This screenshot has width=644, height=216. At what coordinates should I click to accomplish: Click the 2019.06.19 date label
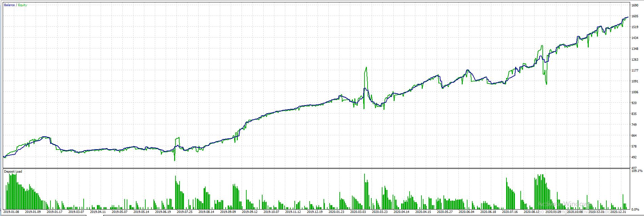tap(163, 212)
